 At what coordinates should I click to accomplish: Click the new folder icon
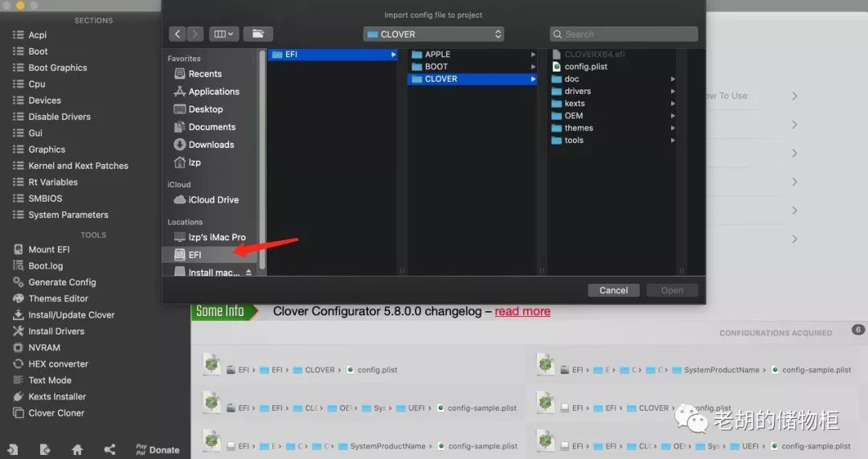coord(258,35)
